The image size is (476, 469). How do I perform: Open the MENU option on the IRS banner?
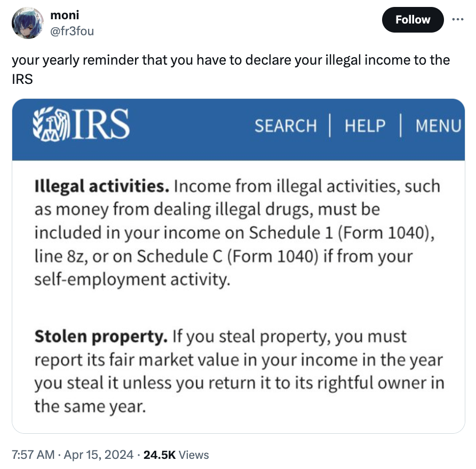[439, 126]
